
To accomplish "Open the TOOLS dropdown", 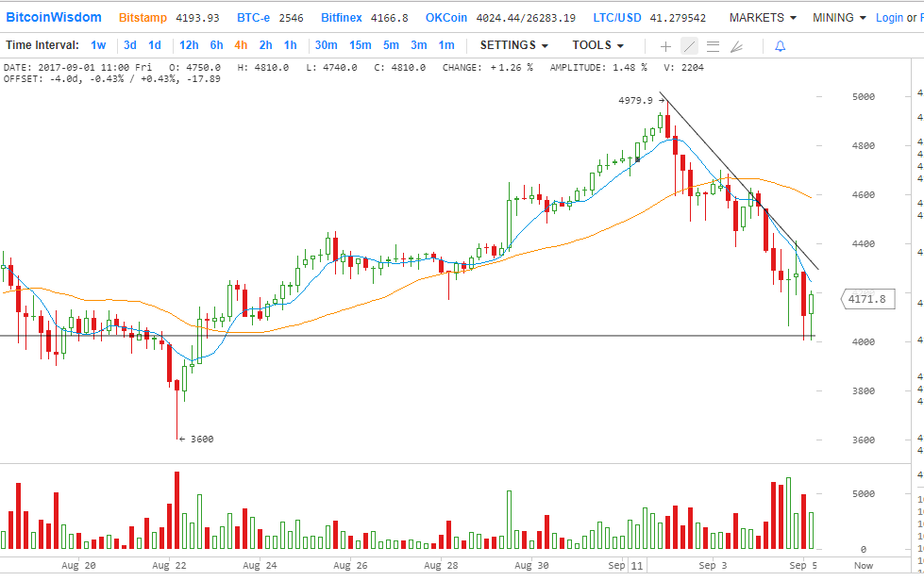I will (597, 45).
